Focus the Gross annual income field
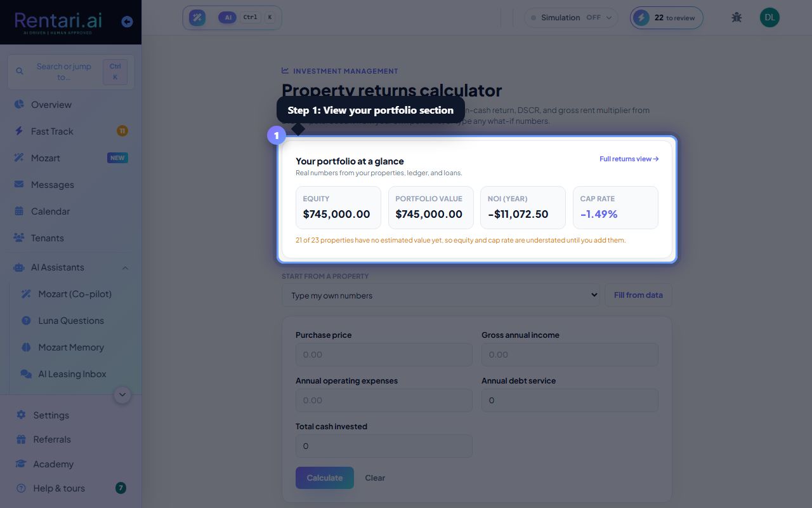The width and height of the screenshot is (812, 508). [x=570, y=355]
